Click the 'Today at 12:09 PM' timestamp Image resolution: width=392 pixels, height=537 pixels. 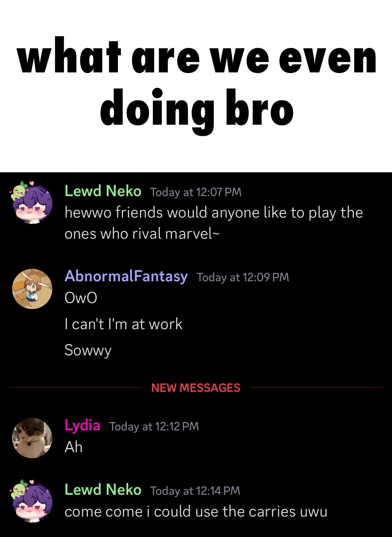[x=243, y=277]
